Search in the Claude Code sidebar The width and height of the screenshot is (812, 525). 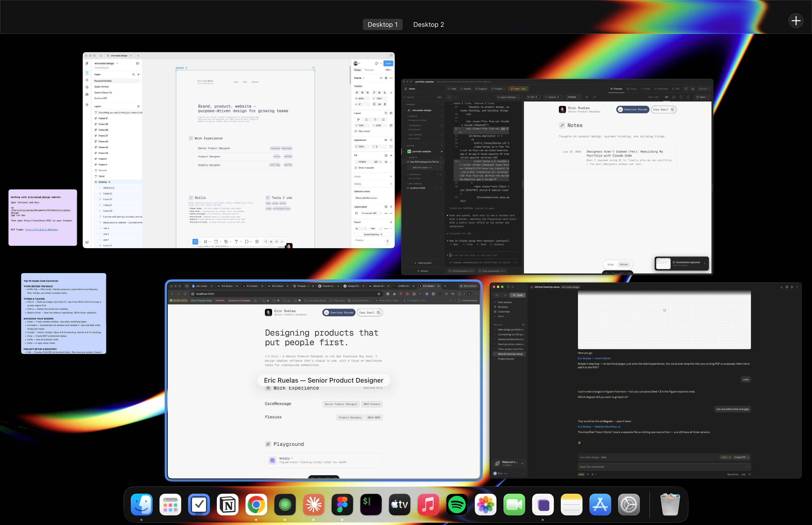[x=512, y=287]
